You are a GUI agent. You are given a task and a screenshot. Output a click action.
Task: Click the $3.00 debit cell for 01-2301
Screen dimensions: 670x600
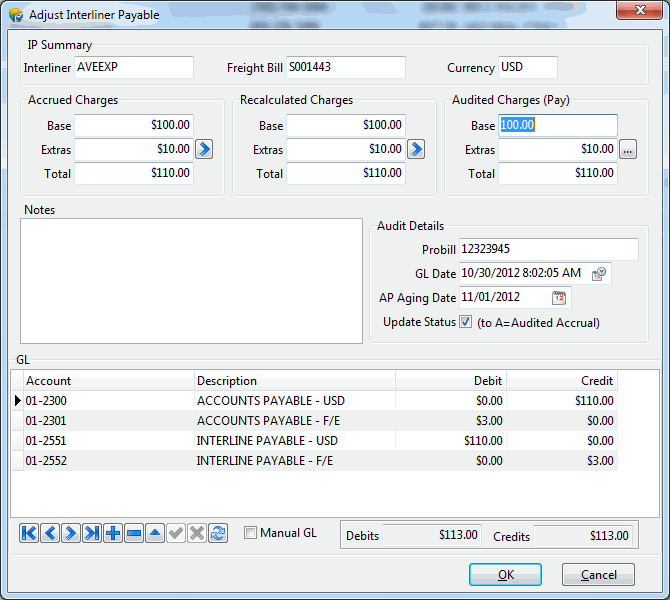pyautogui.click(x=451, y=421)
